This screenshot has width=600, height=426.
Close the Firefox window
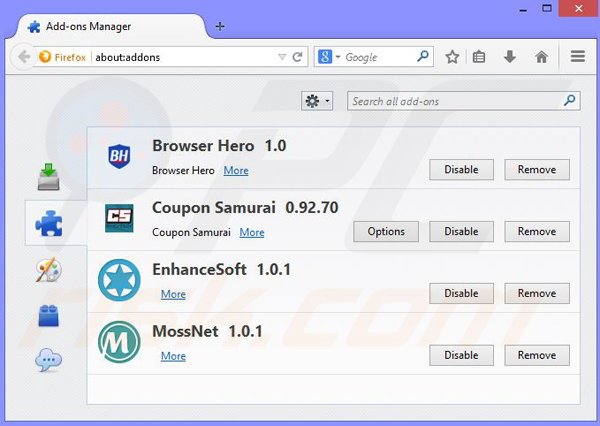point(579,8)
